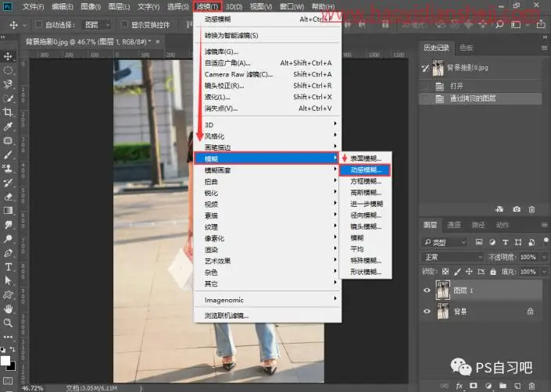The image size is (551, 392).
Task: Select history state 通过拷贝的图层
Action: [x=481, y=98]
